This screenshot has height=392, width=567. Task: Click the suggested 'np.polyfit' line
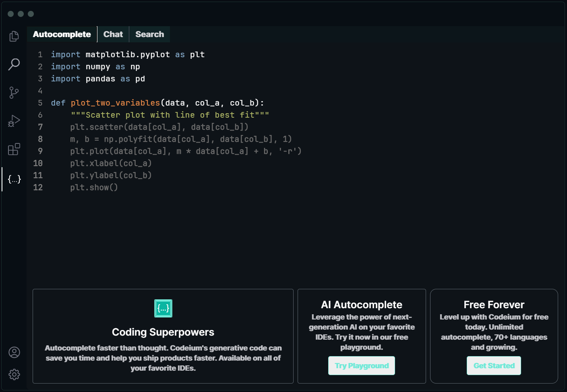[181, 139]
